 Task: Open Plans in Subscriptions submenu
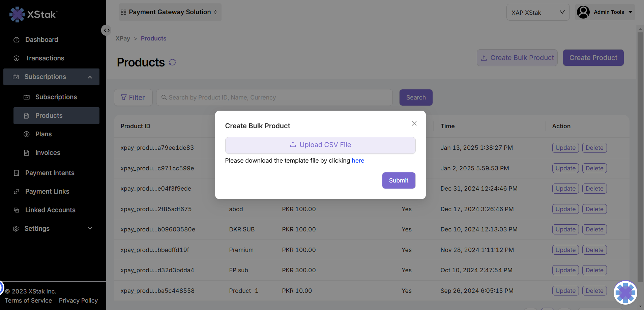(43, 134)
